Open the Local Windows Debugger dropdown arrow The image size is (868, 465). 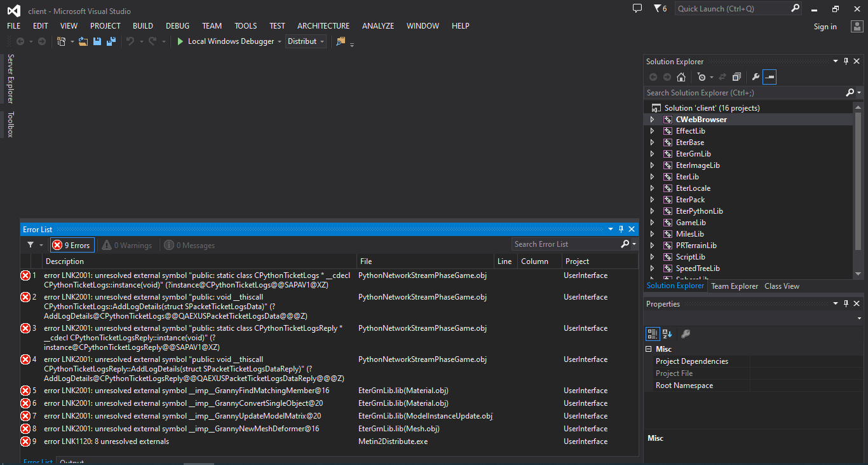[280, 42]
